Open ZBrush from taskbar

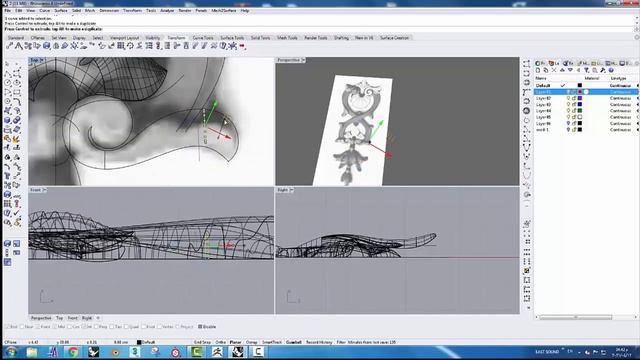[217, 352]
